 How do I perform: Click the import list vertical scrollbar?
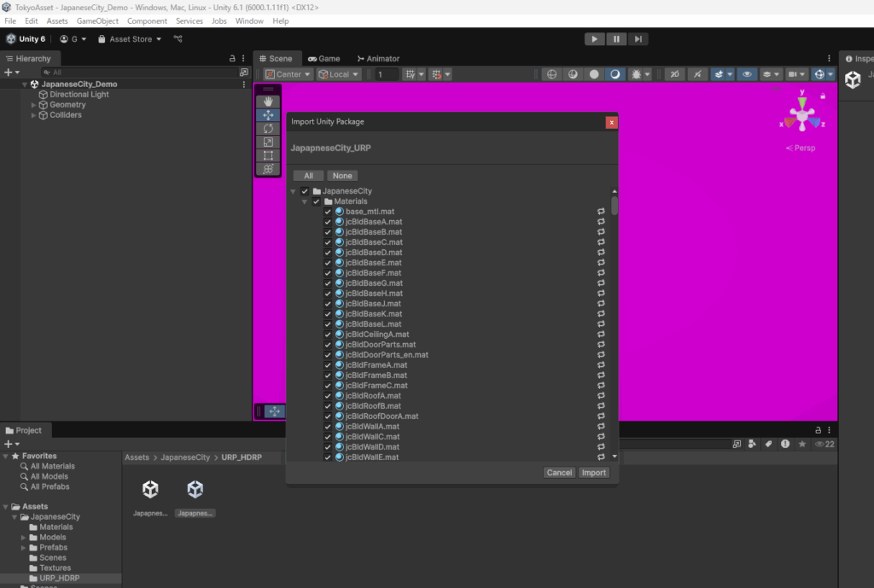click(x=615, y=205)
